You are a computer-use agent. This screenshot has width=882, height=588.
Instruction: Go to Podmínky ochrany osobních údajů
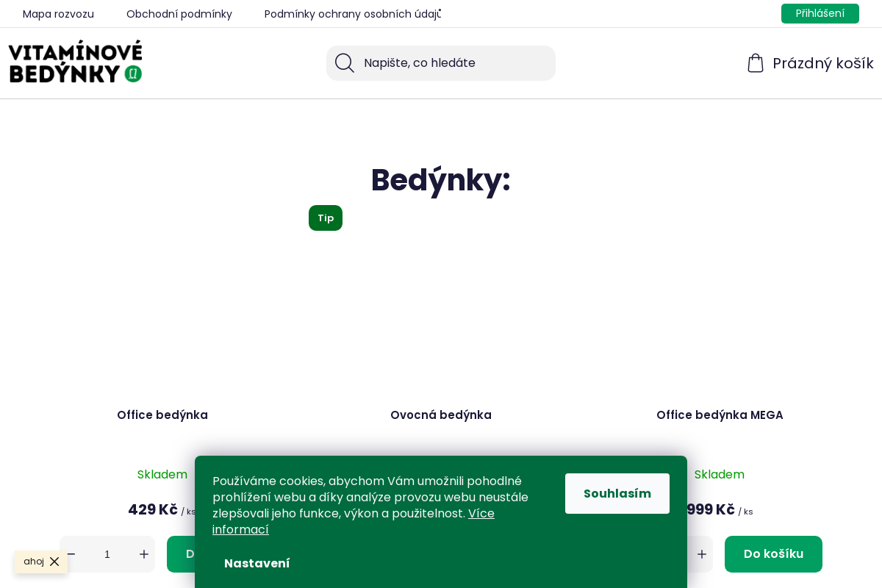point(352,14)
